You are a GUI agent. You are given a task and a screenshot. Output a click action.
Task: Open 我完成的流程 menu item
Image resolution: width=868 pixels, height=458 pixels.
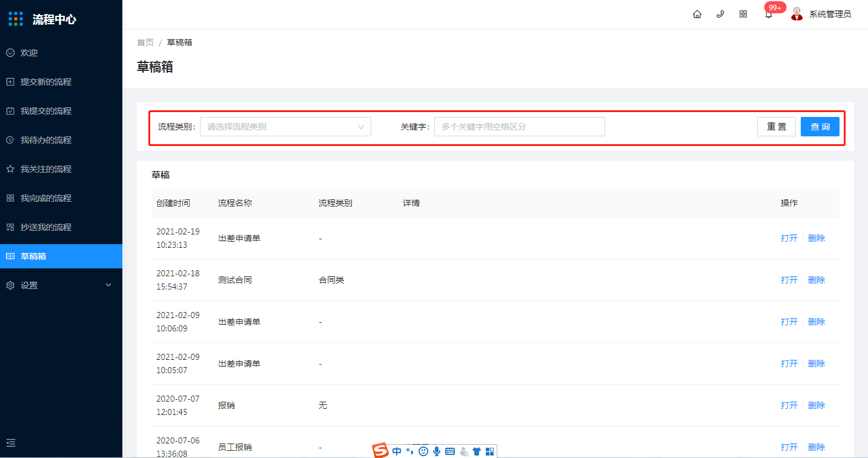tap(61, 198)
